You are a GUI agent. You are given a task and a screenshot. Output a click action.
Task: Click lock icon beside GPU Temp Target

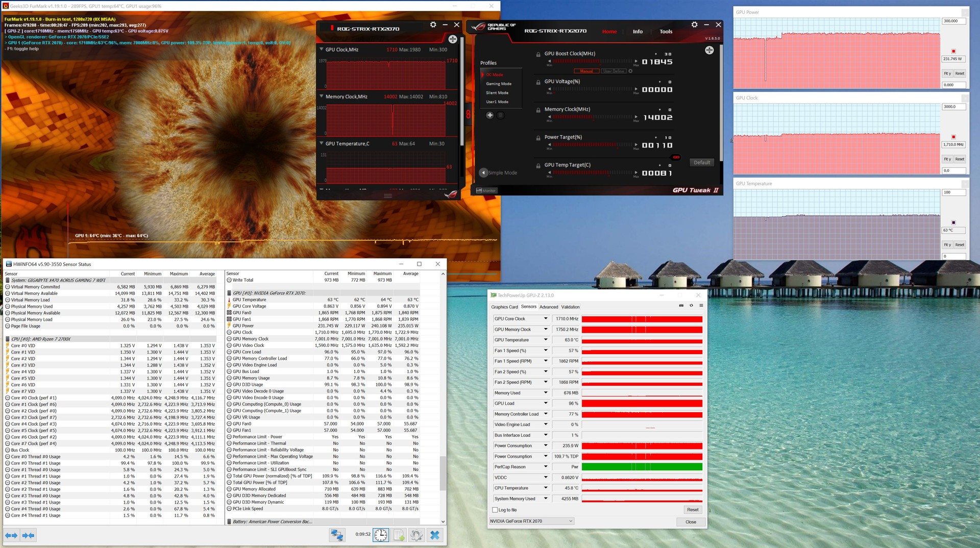click(x=538, y=166)
